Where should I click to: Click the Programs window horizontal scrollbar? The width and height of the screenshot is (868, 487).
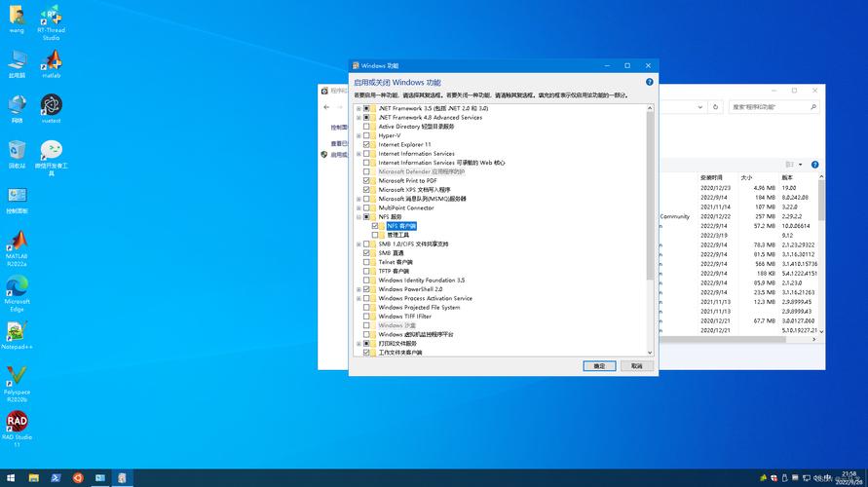[722, 339]
